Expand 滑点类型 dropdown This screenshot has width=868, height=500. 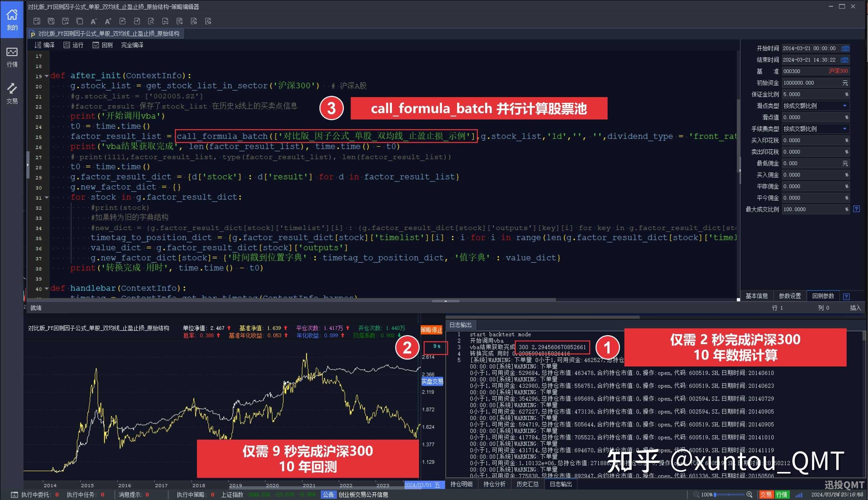click(845, 106)
